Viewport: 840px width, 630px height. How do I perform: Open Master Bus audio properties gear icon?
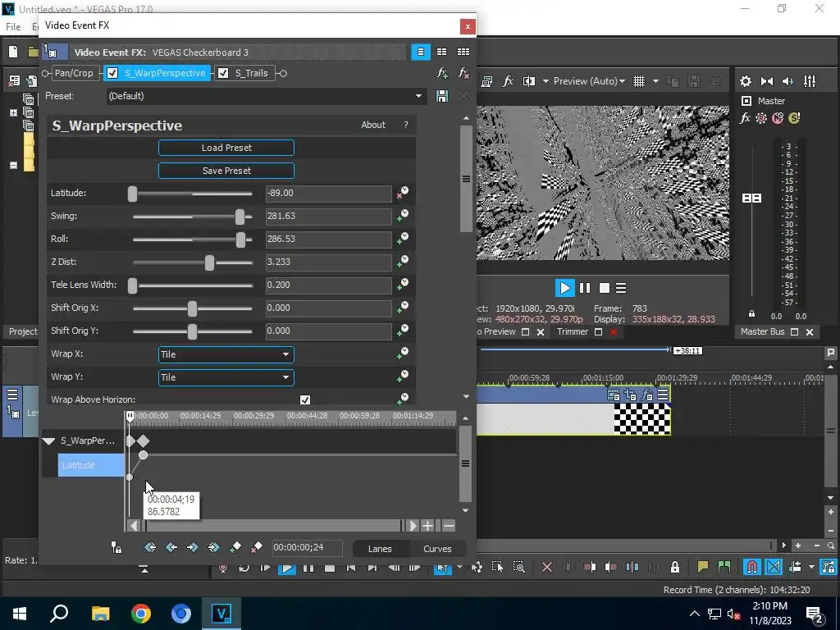[745, 81]
